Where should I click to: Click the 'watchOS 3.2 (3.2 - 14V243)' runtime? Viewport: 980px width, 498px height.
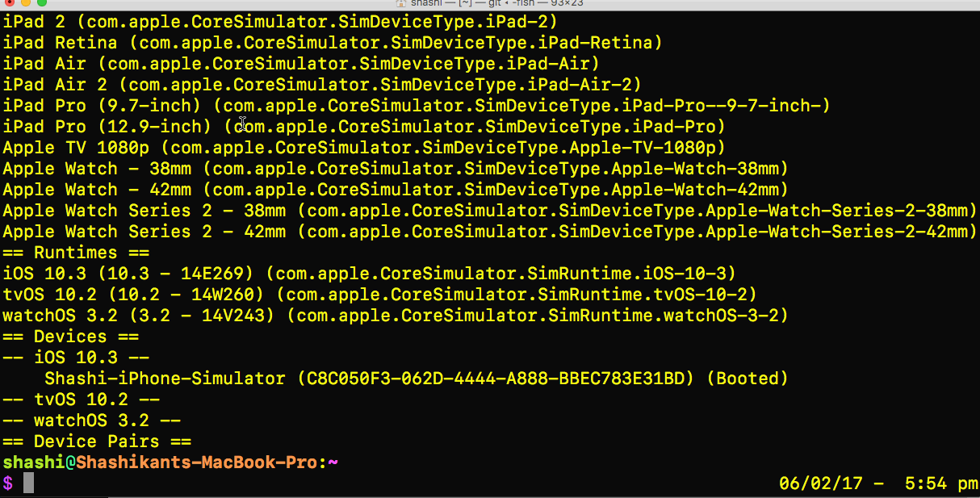(139, 316)
